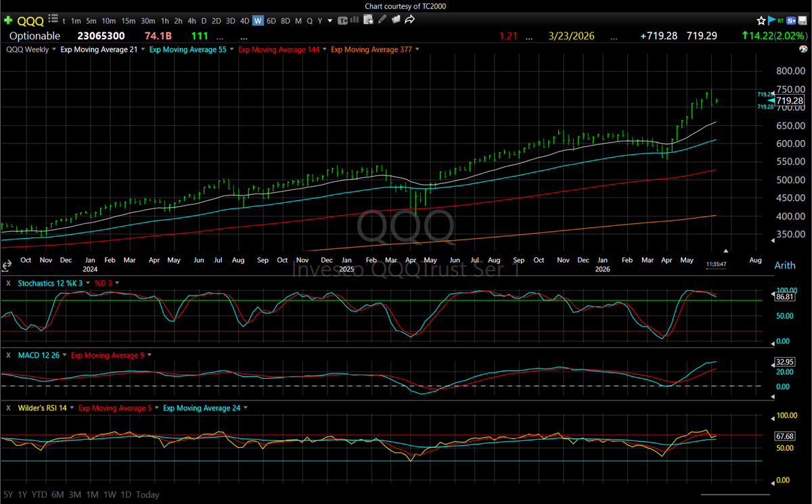Select the pencil drawing tool icon
Viewport: 812px width, 504px height.
tap(382, 20)
